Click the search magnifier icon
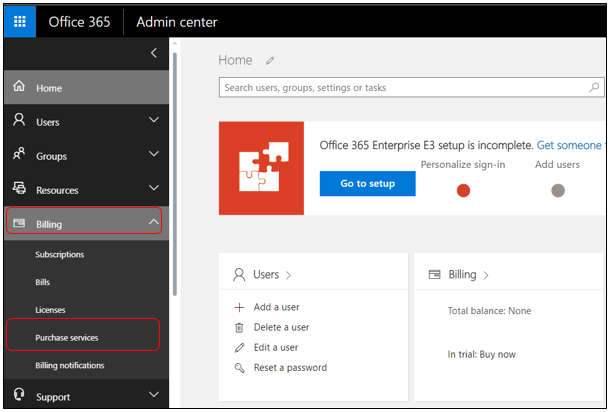Screen dimensions: 611x412 click(x=594, y=87)
